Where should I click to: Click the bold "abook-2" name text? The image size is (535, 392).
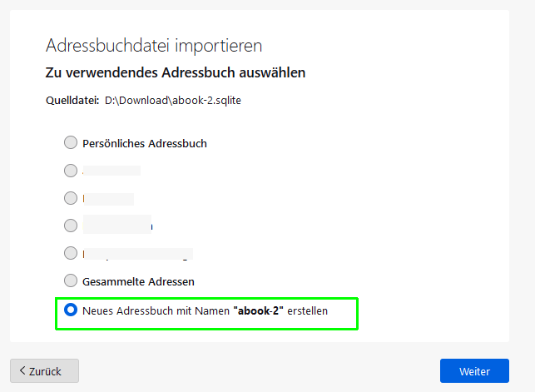pos(258,310)
